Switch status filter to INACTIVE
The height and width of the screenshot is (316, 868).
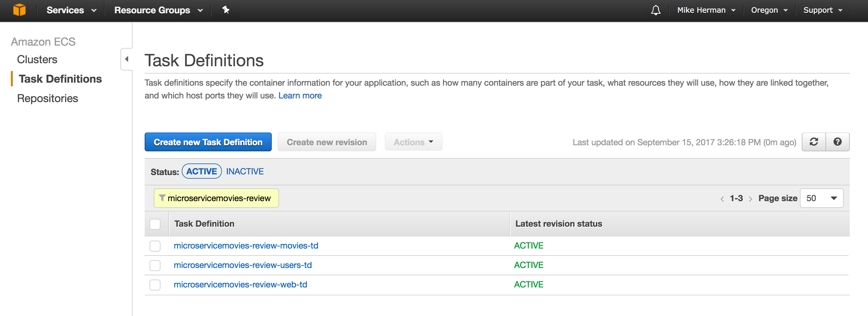(x=245, y=171)
